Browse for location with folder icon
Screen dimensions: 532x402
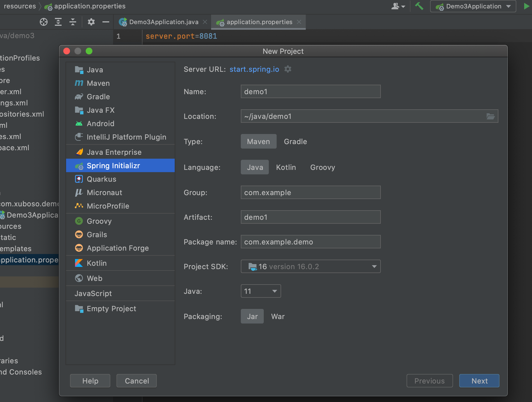coord(491,116)
